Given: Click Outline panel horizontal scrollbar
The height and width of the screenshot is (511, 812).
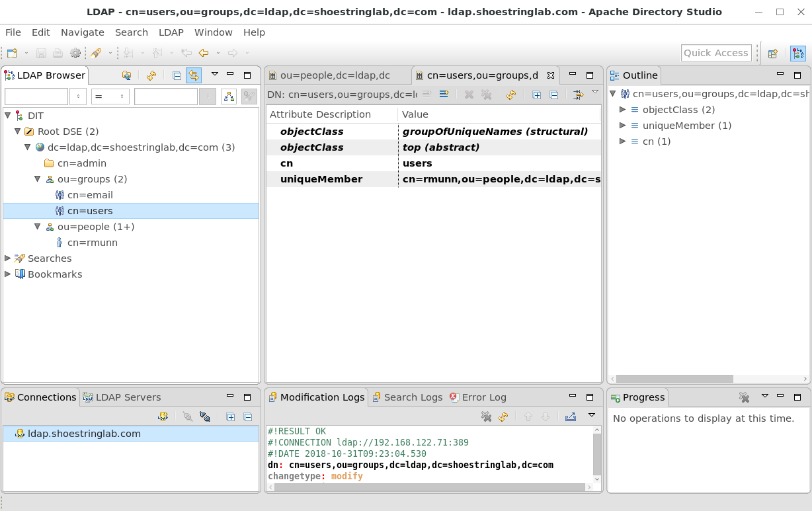Looking at the screenshot, I should click(674, 379).
